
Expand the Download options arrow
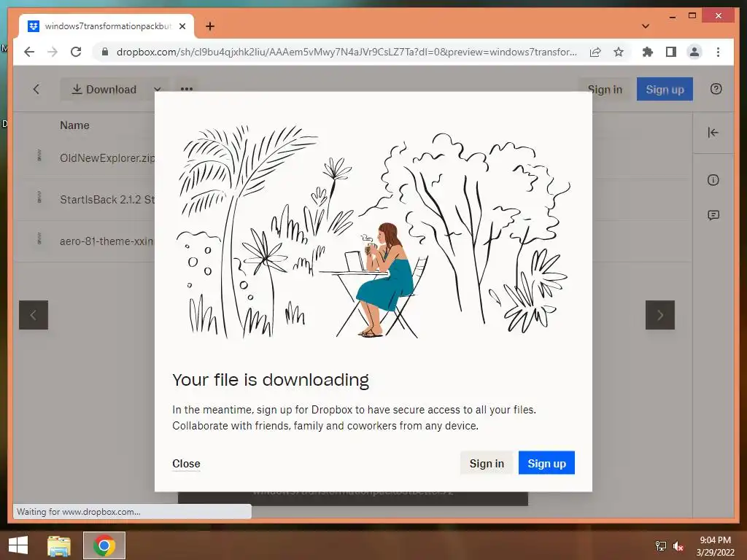point(158,89)
